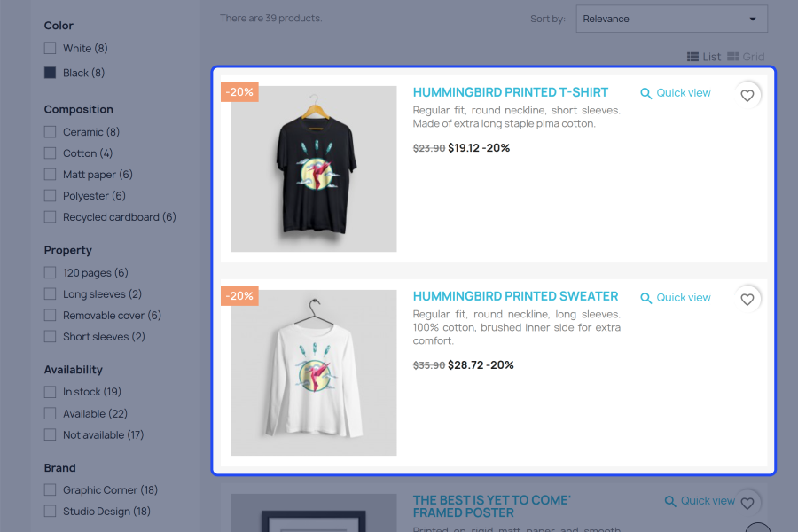Click the Sort by dropdown arrow
The width and height of the screenshot is (798, 532).
[x=752, y=19]
